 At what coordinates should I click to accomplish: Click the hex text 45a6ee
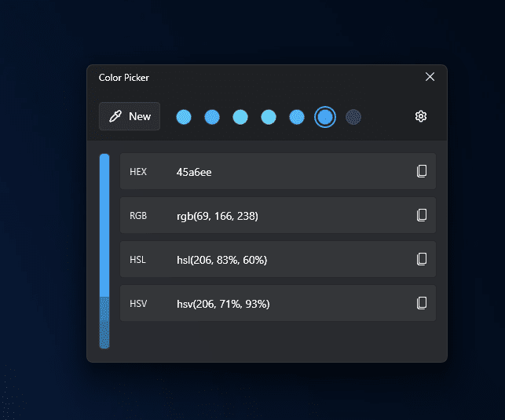[194, 172]
